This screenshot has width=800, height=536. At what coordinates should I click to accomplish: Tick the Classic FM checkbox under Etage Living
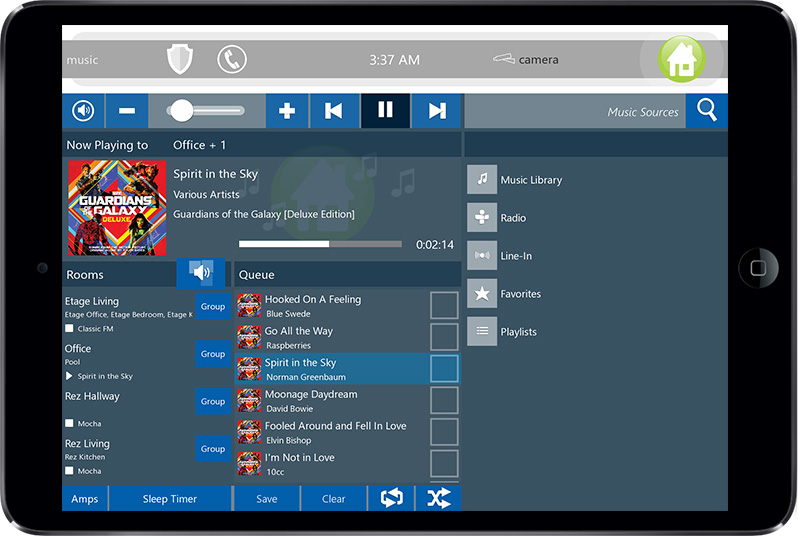point(70,328)
